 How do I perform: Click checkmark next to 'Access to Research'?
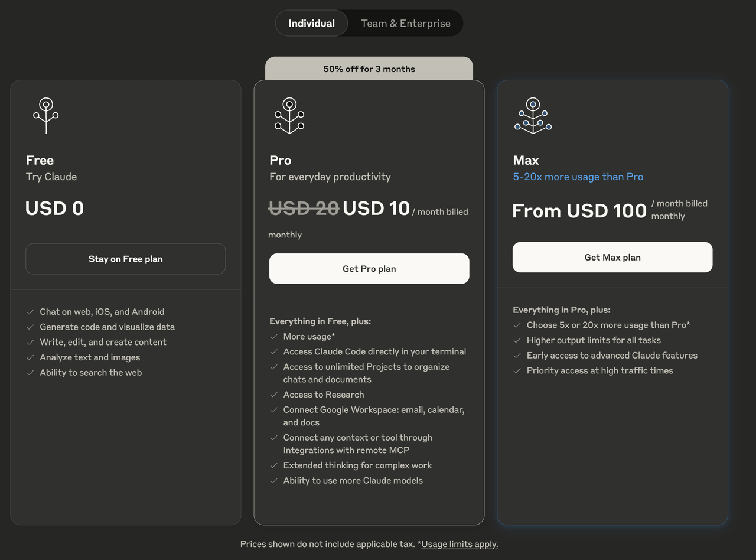273,395
